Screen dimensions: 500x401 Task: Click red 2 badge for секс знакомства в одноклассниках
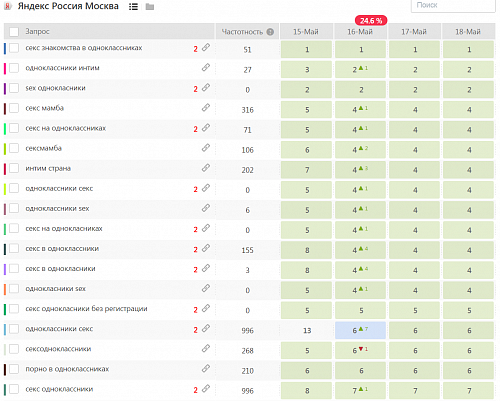(x=195, y=49)
